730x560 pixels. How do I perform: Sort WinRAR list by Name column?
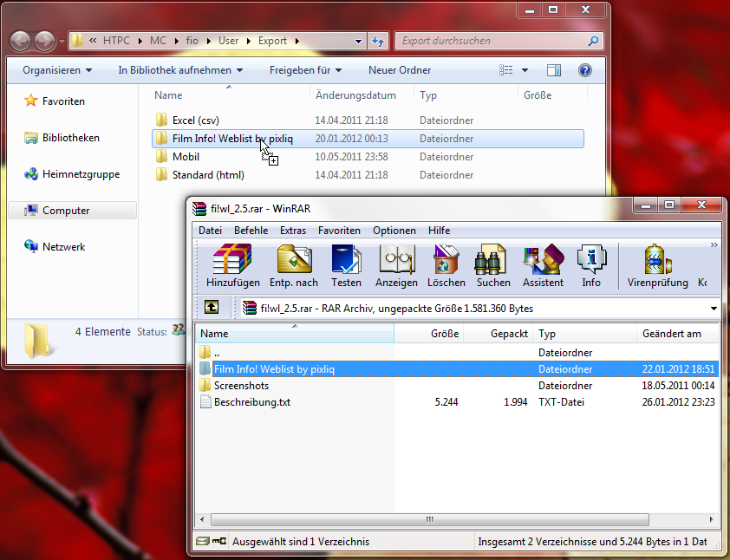coord(295,333)
